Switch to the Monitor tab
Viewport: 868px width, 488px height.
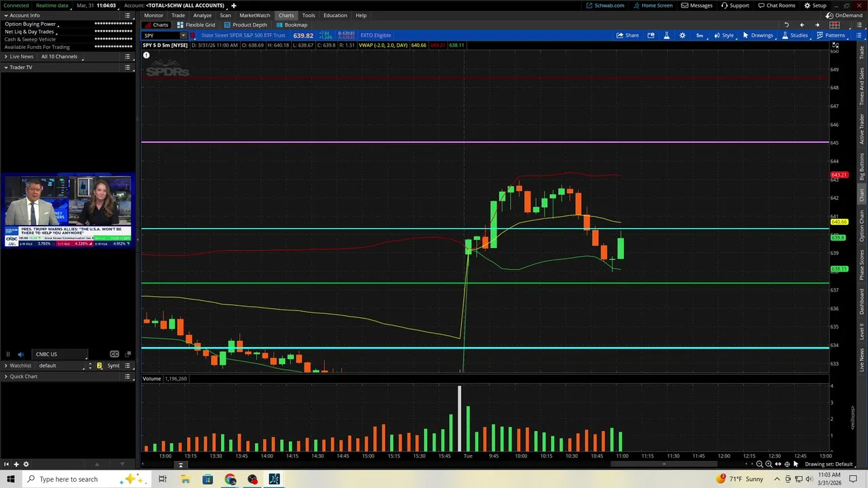click(x=153, y=15)
